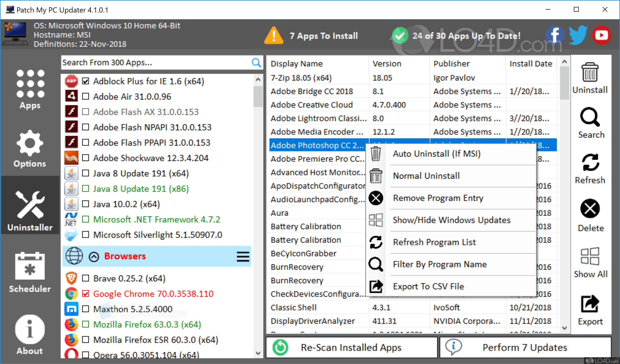
Task: Open the Facebook page icon
Action: tap(555, 35)
